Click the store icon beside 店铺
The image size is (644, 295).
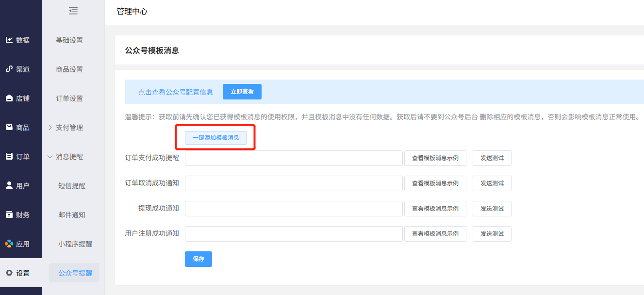pyautogui.click(x=9, y=98)
